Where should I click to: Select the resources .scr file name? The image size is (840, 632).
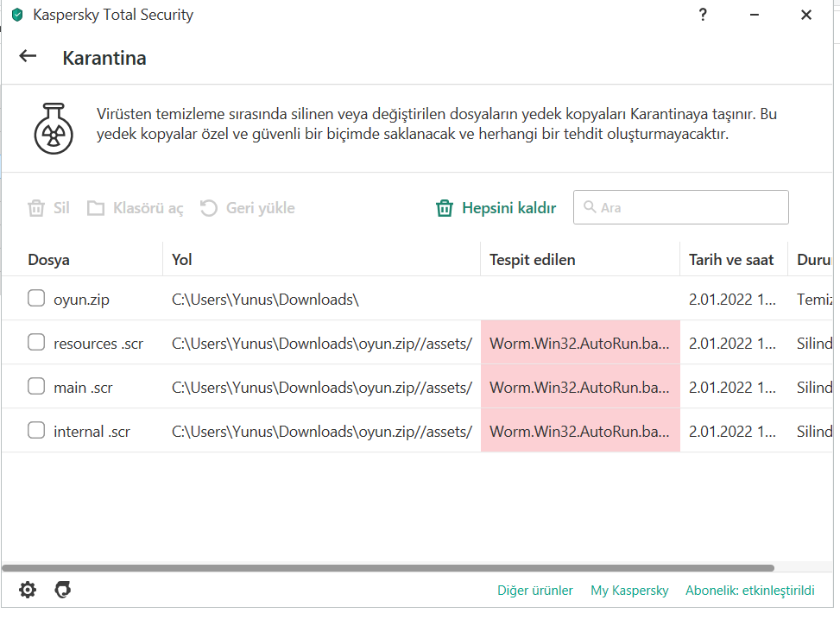pyautogui.click(x=98, y=344)
